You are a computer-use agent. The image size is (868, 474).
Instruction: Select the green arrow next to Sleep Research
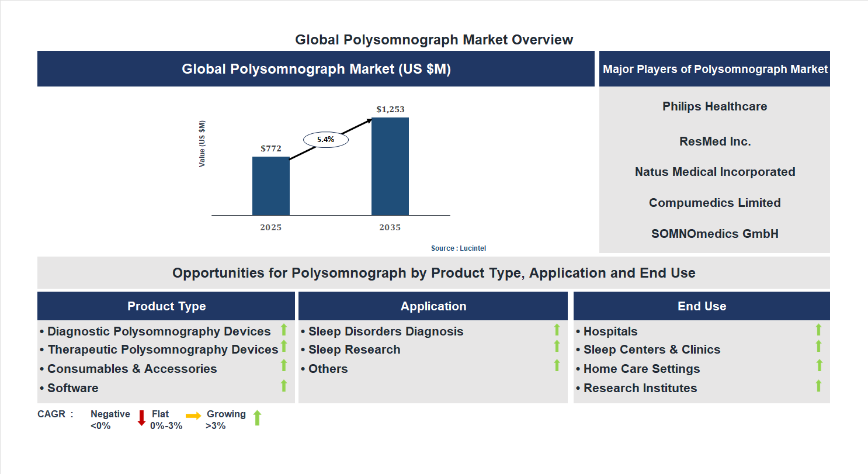(x=555, y=346)
